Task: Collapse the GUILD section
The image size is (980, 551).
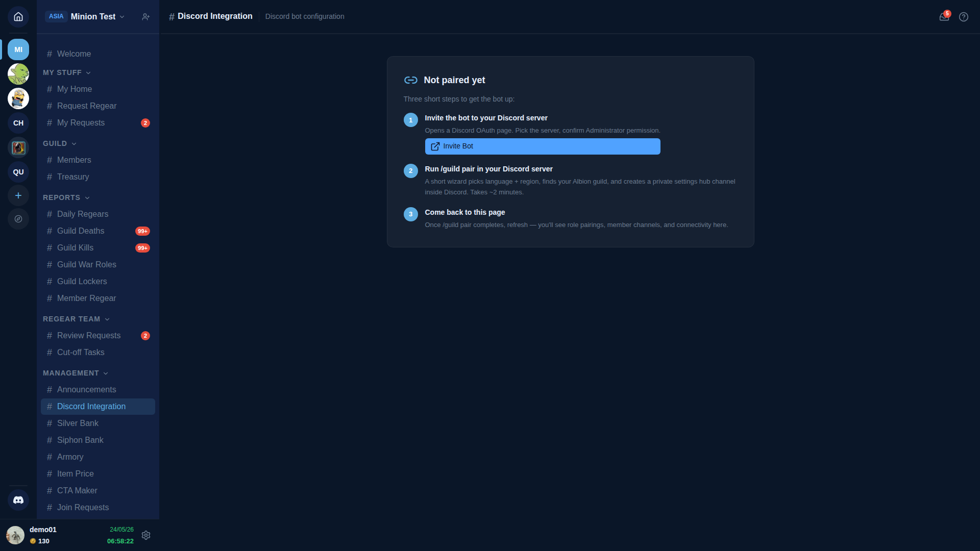Action: tap(60, 143)
